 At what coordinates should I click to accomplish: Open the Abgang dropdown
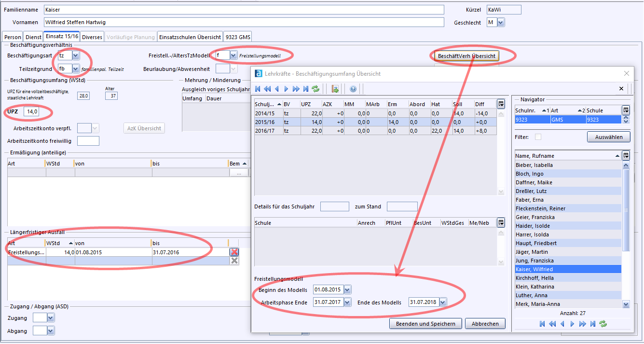pyautogui.click(x=51, y=330)
